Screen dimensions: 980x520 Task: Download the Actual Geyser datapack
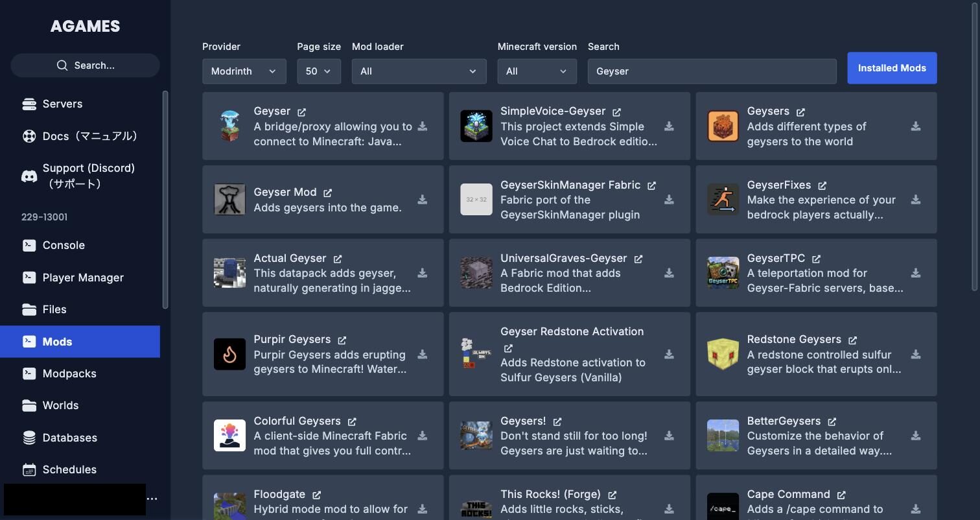click(423, 273)
